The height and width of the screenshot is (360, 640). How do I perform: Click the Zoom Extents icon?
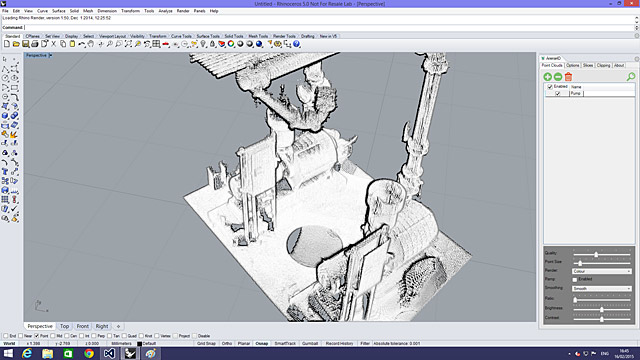tap(128, 44)
